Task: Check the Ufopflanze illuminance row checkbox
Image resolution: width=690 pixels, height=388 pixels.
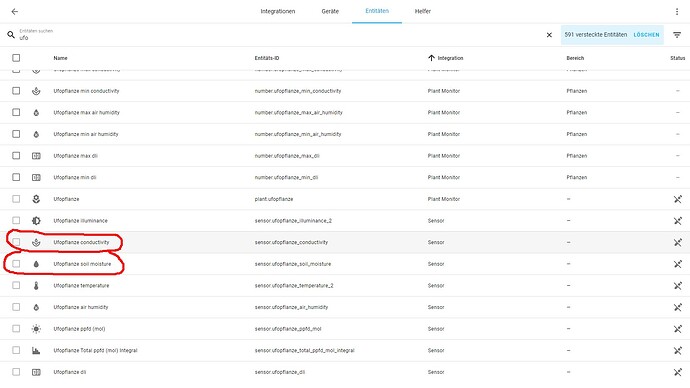Action: (16, 220)
